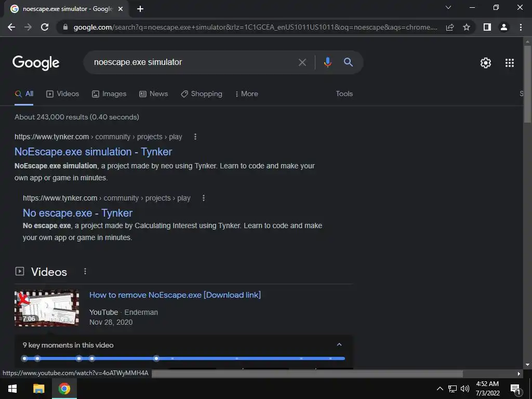Open Chrome three-dot menu
532x399 pixels.
(521, 27)
